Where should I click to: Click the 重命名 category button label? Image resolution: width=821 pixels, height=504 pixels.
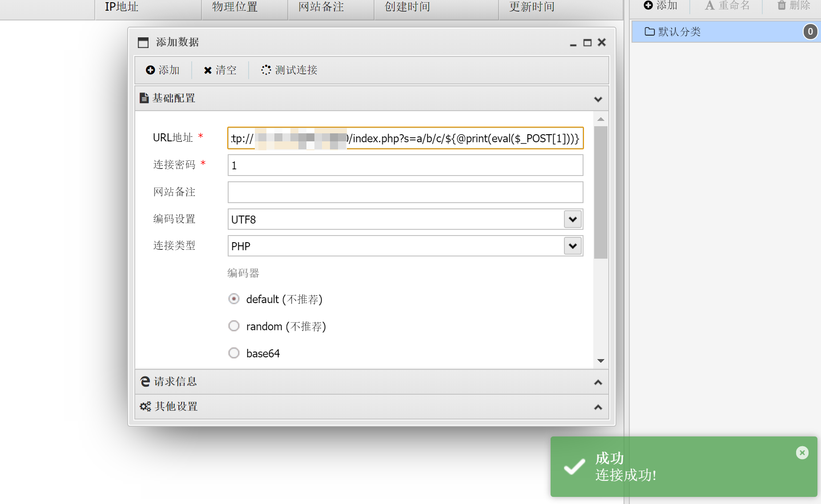735,5
